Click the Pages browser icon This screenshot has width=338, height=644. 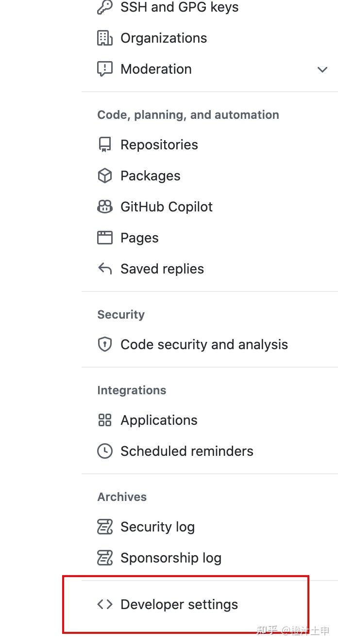pyautogui.click(x=105, y=238)
